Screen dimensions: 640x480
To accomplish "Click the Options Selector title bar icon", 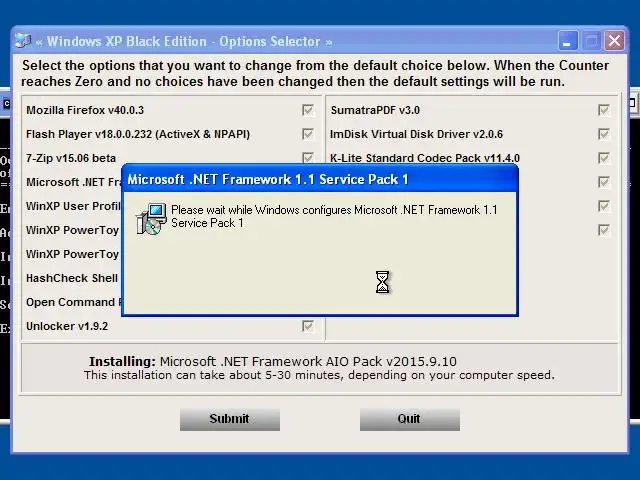I will [x=23, y=41].
